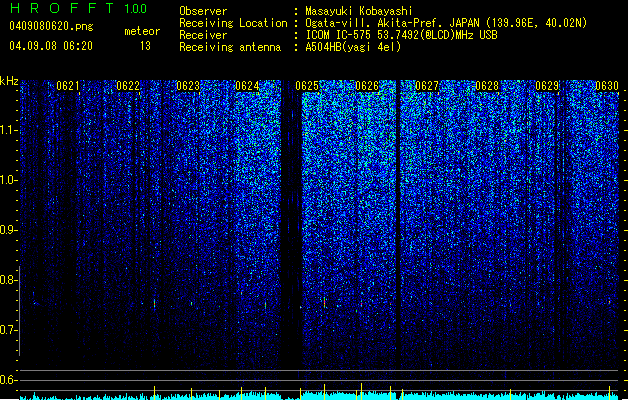Viewport: 629px width, 400px height.
Task: Click the 'Observer' field label
Action: pyautogui.click(x=203, y=11)
